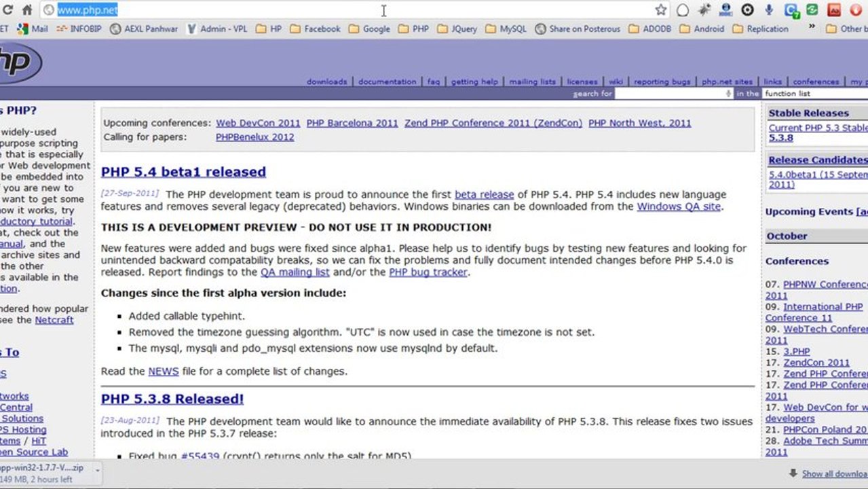This screenshot has height=489, width=868.
Task: Open the Google bookmarks folder
Action: (x=369, y=29)
